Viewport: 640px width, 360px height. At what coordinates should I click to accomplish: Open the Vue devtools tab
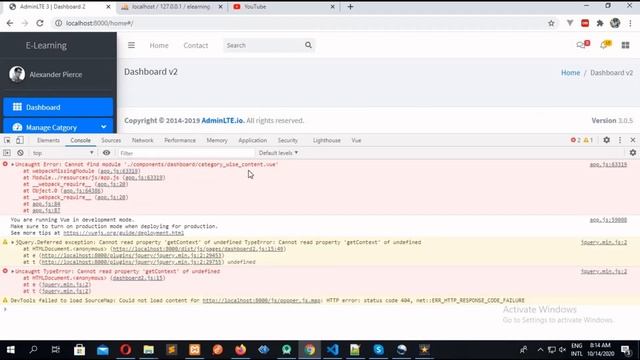point(356,140)
